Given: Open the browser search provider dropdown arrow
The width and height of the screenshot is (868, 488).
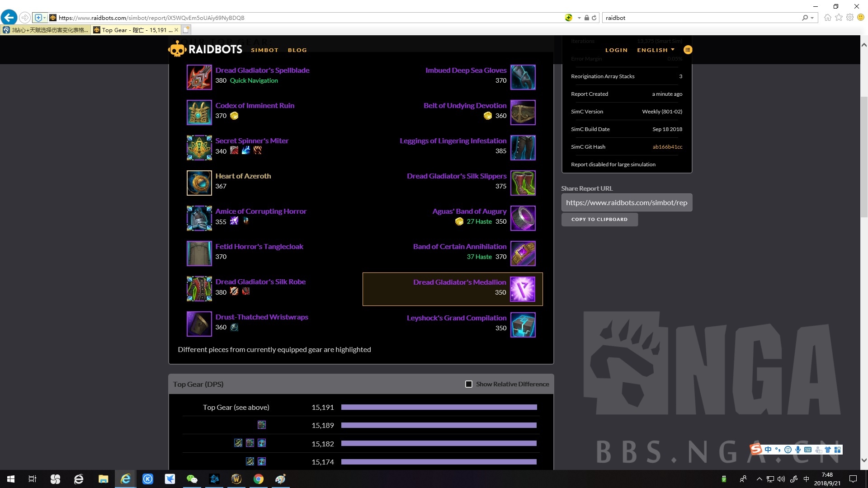Looking at the screenshot, I should coord(812,18).
